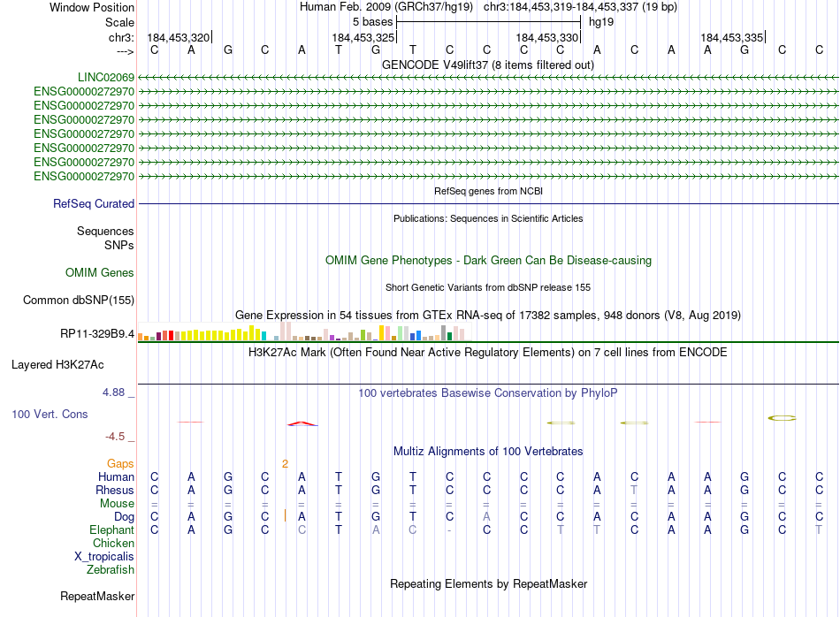Click 'Repeating Elements by RepeatMasker' title
The height and width of the screenshot is (617, 840).
click(488, 583)
